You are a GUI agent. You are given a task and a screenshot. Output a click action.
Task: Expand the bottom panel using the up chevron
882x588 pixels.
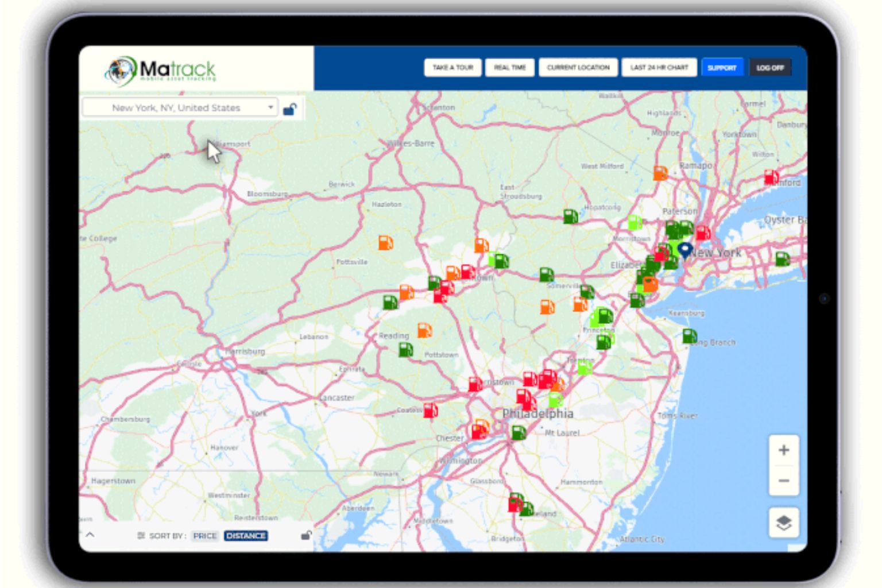[90, 535]
